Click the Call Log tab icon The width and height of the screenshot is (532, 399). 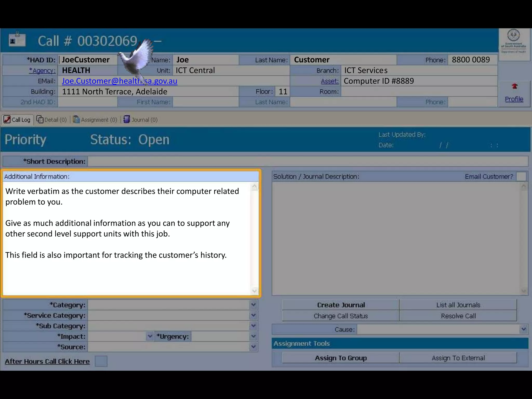coord(7,119)
